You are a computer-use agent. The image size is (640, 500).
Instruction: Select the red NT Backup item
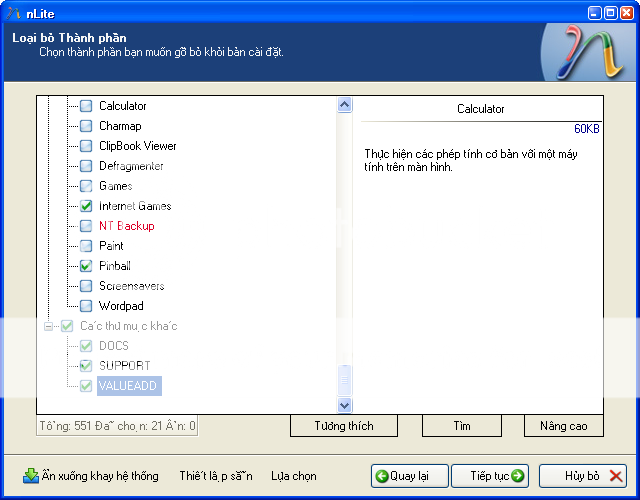pos(127,226)
